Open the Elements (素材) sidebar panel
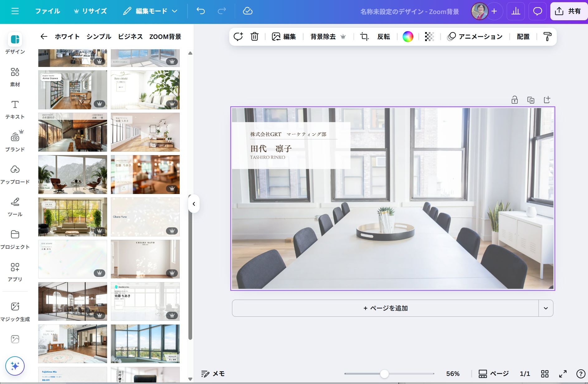Image resolution: width=588 pixels, height=384 pixels. pos(15,77)
